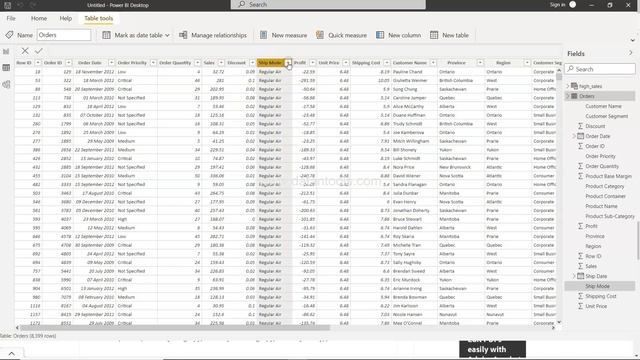Open the Row ID column filter dropdown
The image size is (640, 360).
(38, 63)
